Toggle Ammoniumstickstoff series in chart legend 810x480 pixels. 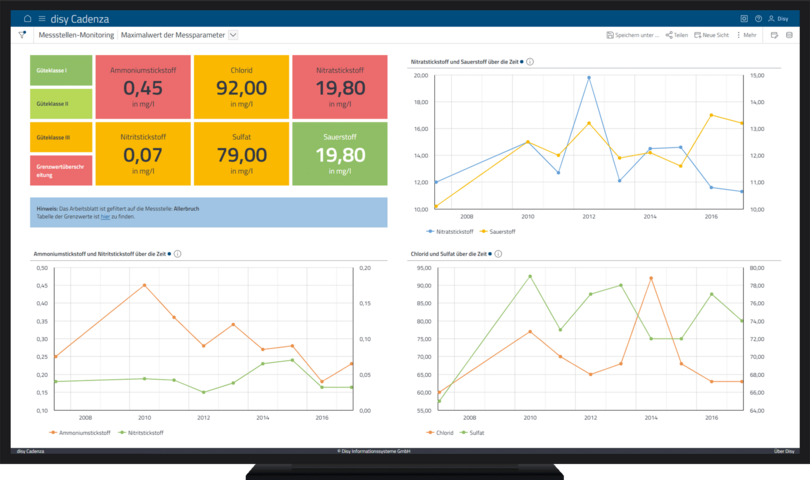80,432
